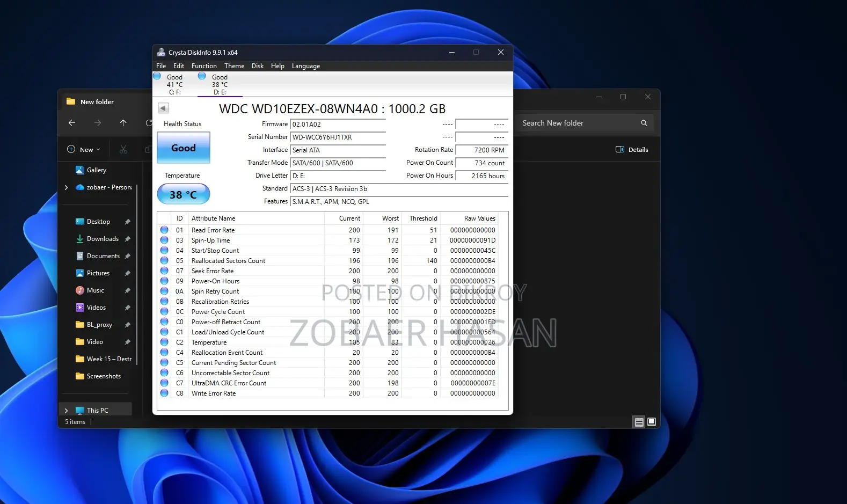Click the Power On Hours value field
Image resolution: width=847 pixels, height=504 pixels.
(481, 176)
